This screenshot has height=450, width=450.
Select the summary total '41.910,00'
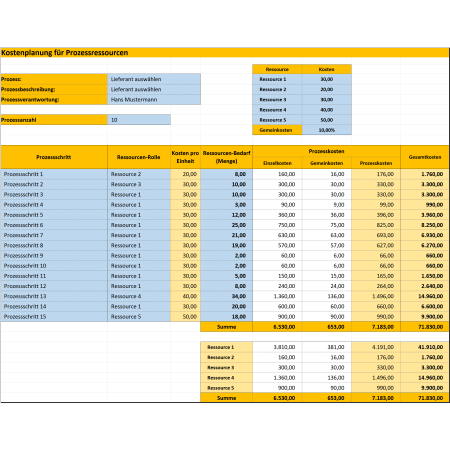click(x=425, y=347)
